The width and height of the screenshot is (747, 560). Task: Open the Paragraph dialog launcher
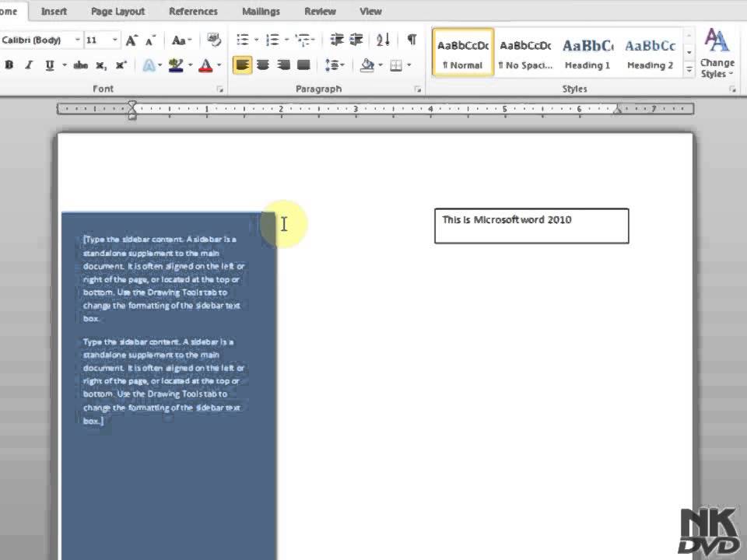[418, 89]
